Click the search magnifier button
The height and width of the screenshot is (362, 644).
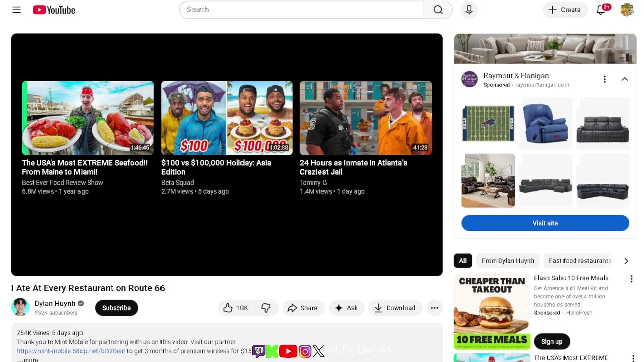click(x=438, y=10)
